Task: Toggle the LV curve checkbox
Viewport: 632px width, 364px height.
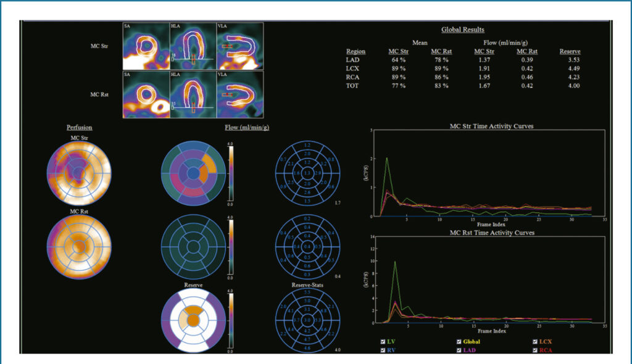Action: coord(383,341)
